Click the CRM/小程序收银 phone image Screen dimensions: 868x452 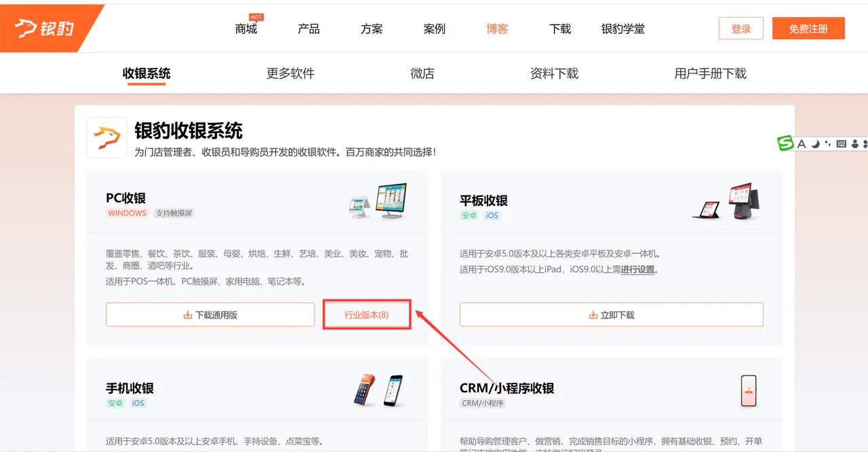click(749, 390)
